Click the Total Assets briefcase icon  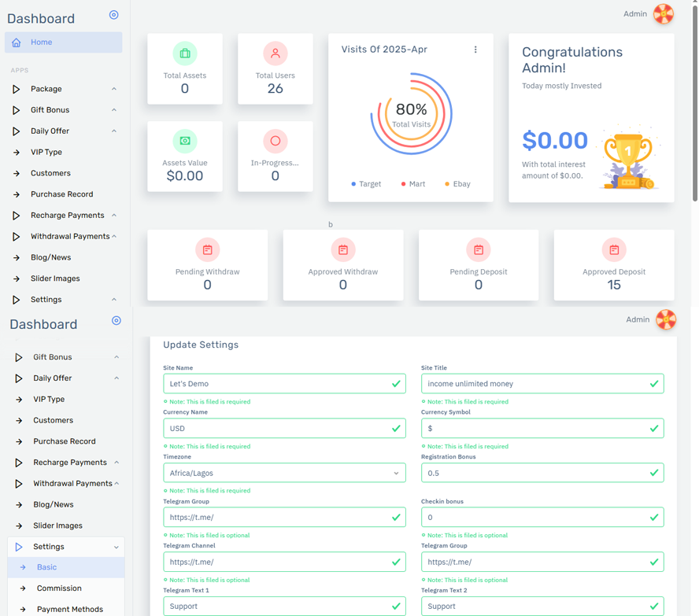pyautogui.click(x=185, y=53)
